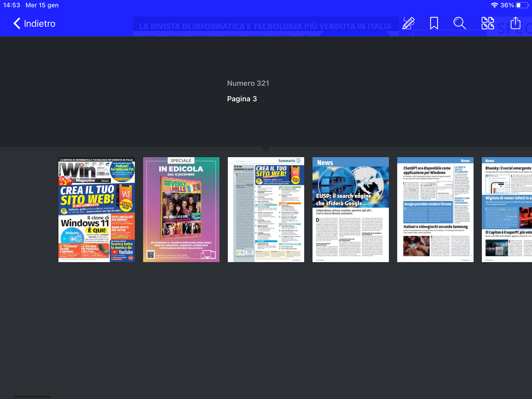Tap the Indietro back button
Screen dimensions: 532x399
point(34,24)
